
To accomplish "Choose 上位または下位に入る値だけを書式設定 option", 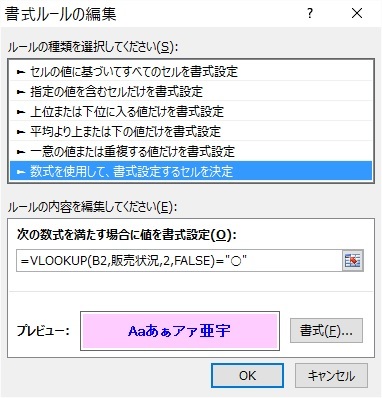I will 191,111.
